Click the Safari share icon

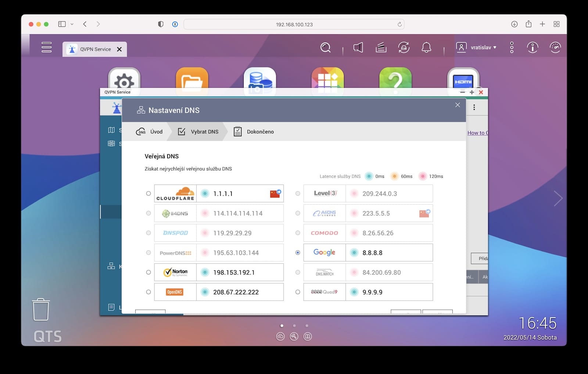(528, 24)
